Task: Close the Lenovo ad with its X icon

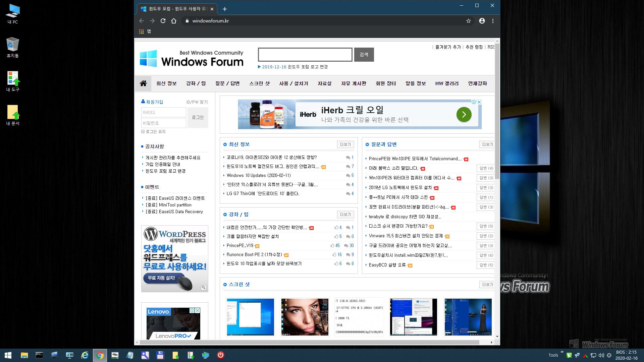Action: click(x=198, y=310)
